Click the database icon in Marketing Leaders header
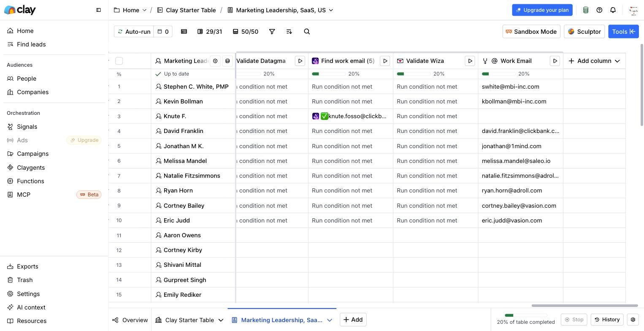This screenshot has width=644, height=331. click(227, 61)
